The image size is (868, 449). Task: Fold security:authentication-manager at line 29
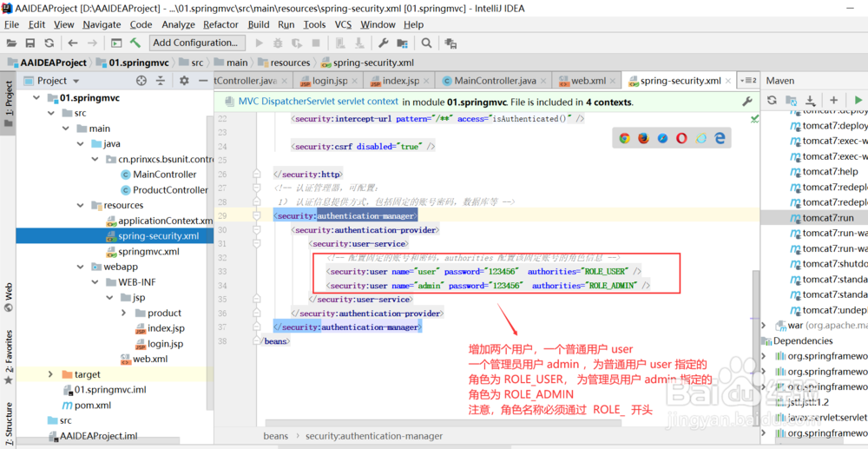256,216
